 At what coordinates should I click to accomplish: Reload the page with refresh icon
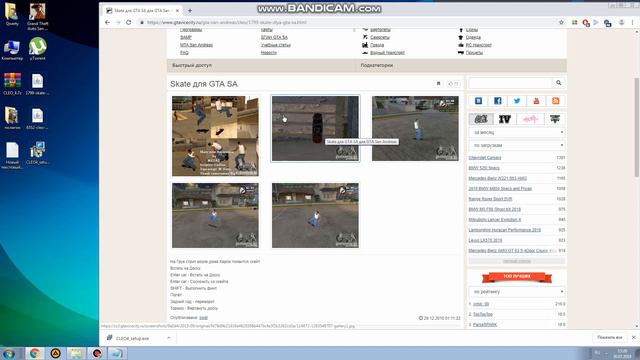coord(129,22)
